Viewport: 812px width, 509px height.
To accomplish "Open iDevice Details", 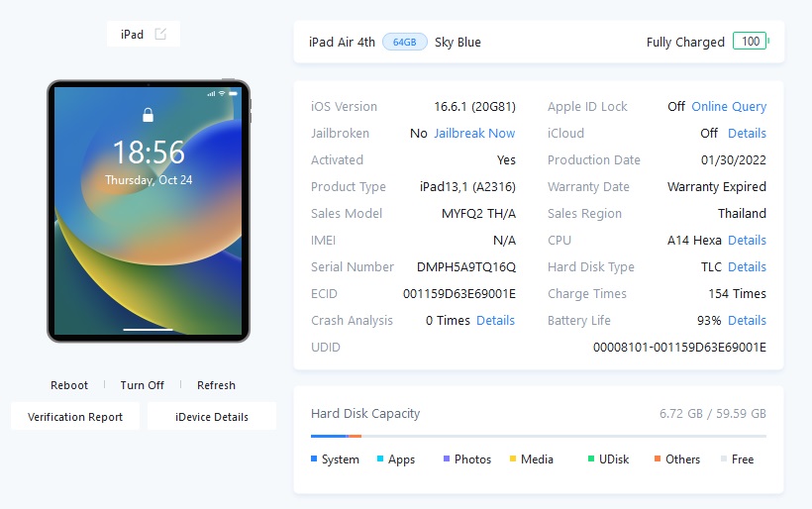I will point(212,417).
